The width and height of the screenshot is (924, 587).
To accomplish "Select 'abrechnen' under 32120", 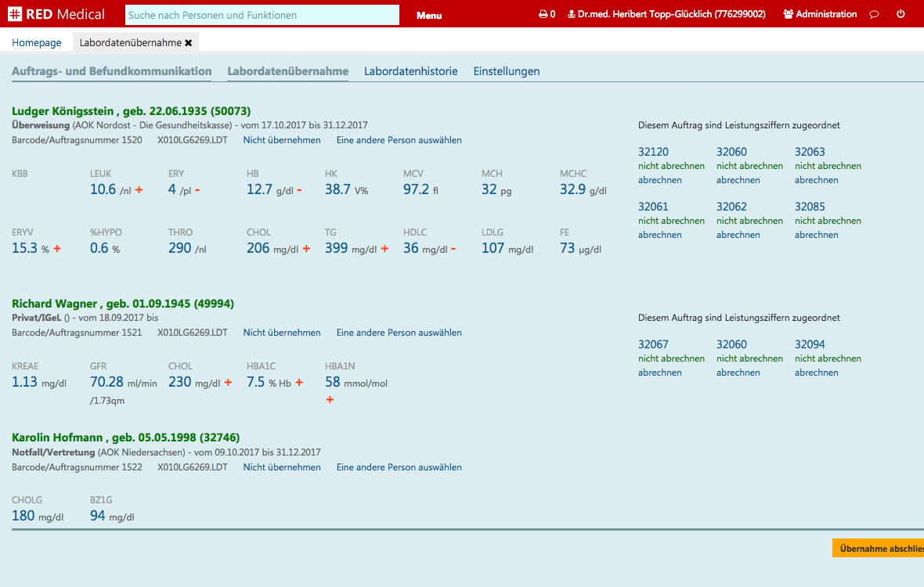I will (660, 180).
